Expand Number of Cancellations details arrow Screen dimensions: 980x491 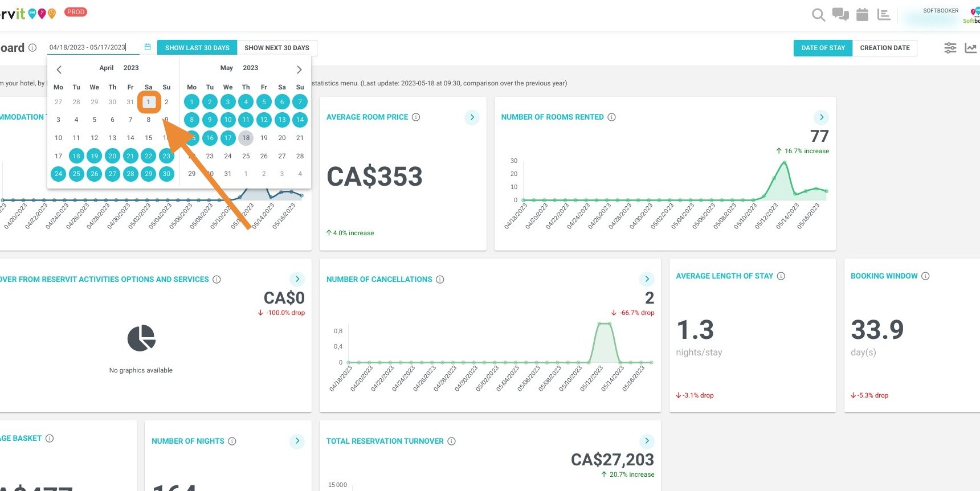646,279
